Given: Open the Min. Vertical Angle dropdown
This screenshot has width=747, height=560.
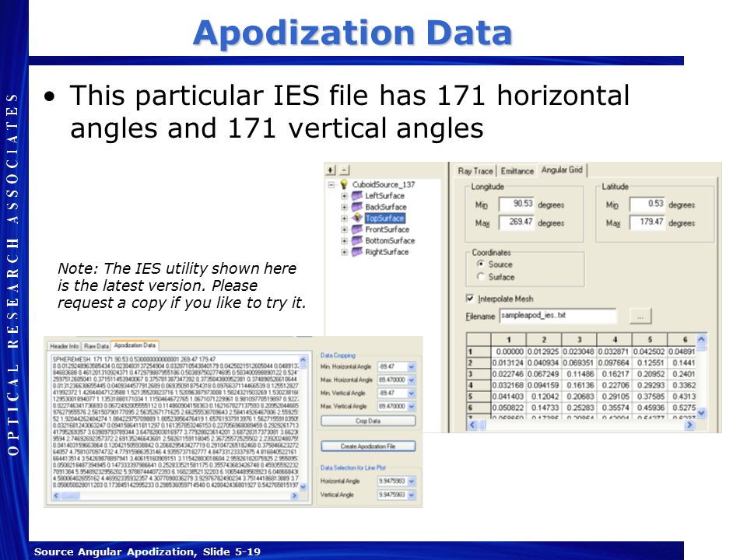Looking at the screenshot, I should 411,394.
